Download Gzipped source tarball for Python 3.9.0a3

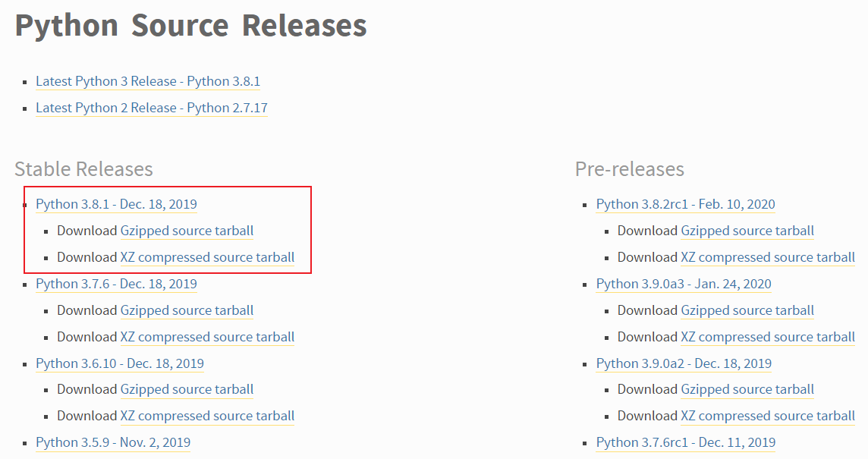click(x=747, y=310)
